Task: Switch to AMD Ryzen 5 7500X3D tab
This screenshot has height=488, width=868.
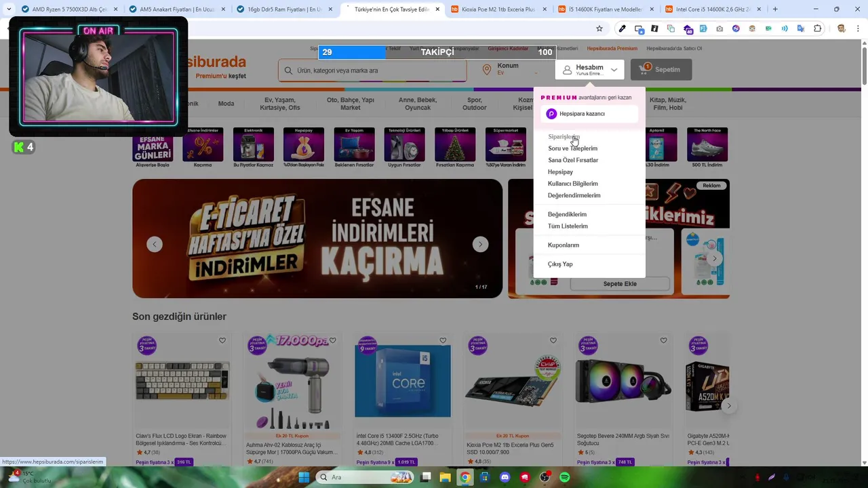Action: point(70,9)
